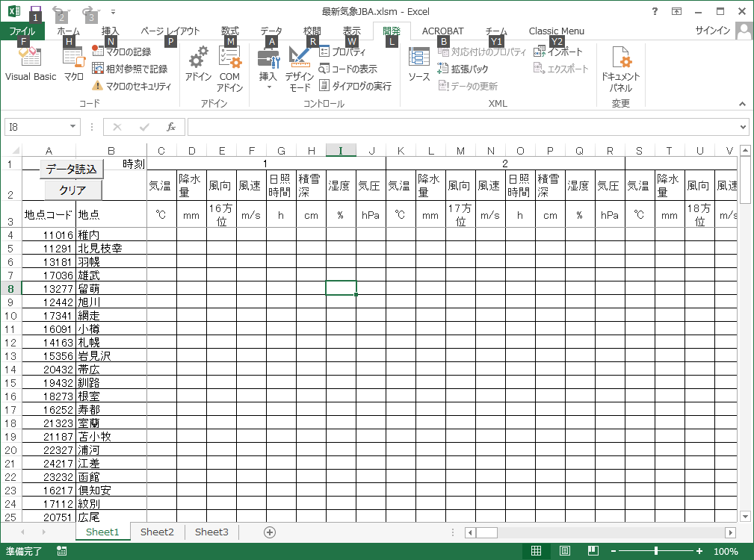Open the アドイン (Add-ins) dialog
The width and height of the screenshot is (754, 560).
[x=199, y=65]
